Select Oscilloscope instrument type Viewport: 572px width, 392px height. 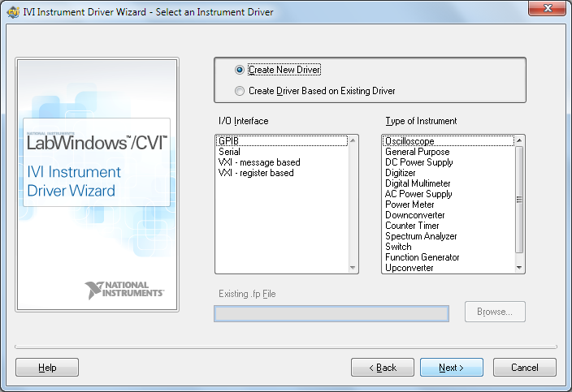tap(409, 141)
